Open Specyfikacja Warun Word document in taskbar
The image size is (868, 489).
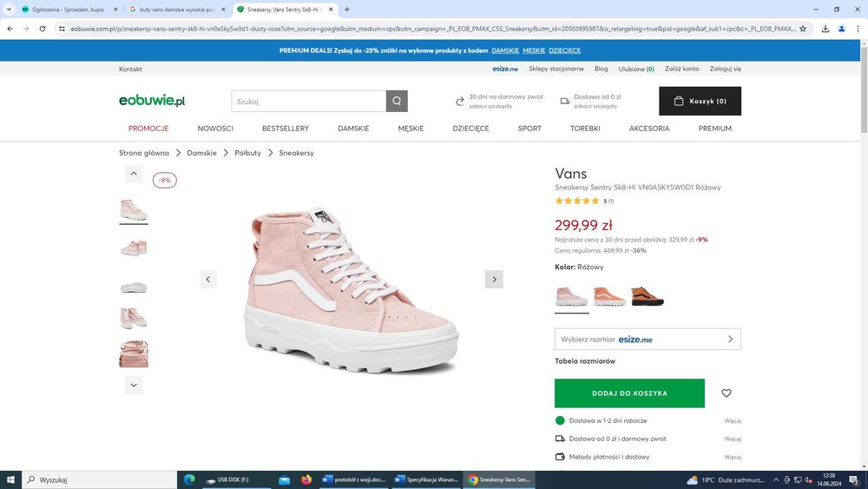click(x=426, y=479)
